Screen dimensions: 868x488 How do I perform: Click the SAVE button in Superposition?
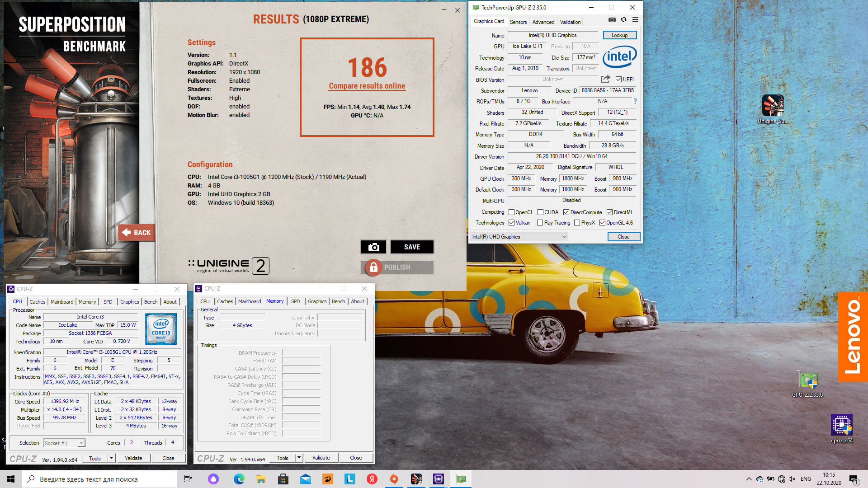click(x=412, y=247)
